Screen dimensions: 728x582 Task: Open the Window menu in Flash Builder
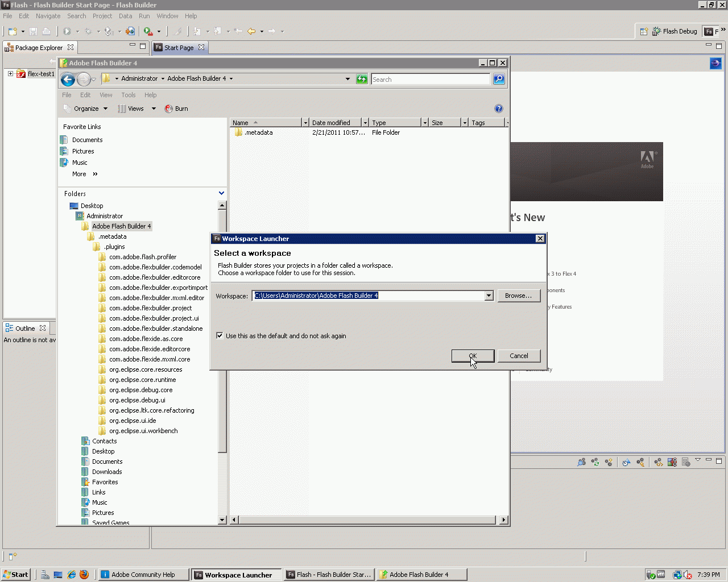[x=167, y=16]
